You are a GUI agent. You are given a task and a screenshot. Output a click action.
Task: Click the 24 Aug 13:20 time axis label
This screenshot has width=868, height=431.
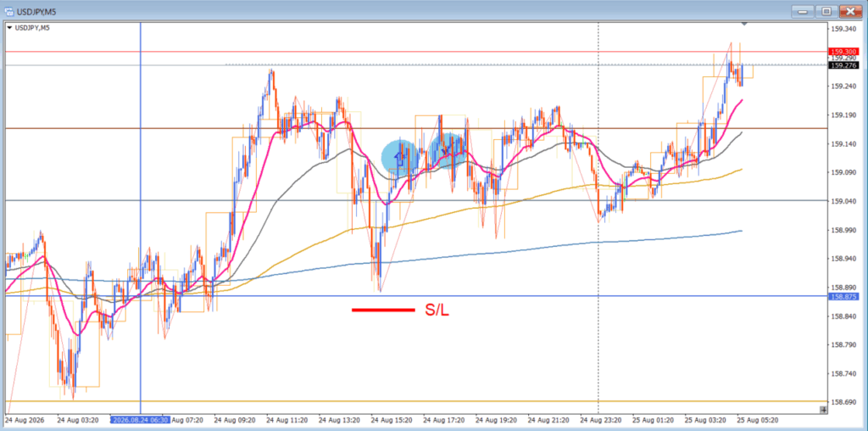pyautogui.click(x=339, y=420)
